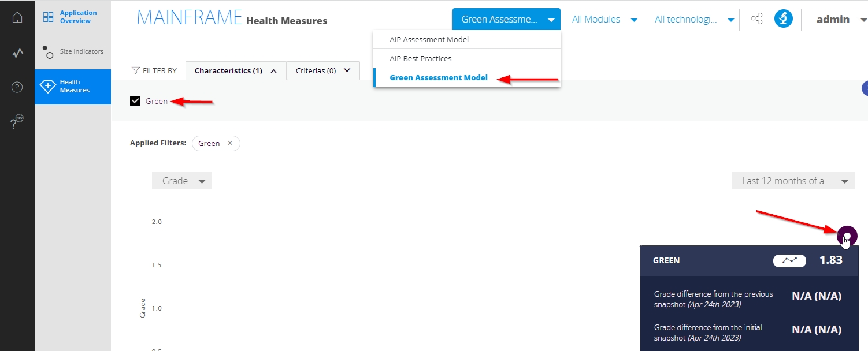Screen dimensions: 868x351
Task: Open the activity trend icon in sidebar
Action: (x=17, y=53)
